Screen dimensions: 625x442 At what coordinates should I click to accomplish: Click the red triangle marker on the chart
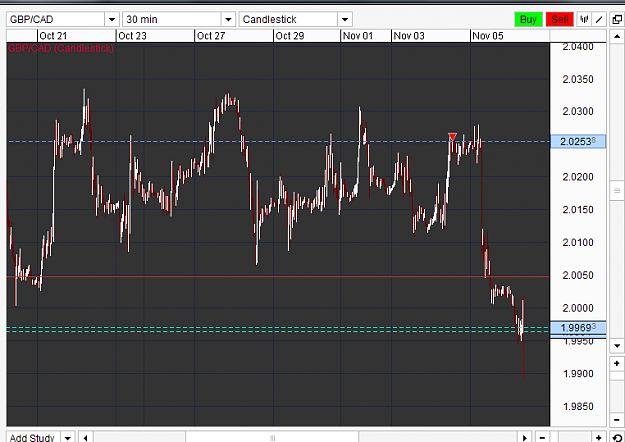452,137
